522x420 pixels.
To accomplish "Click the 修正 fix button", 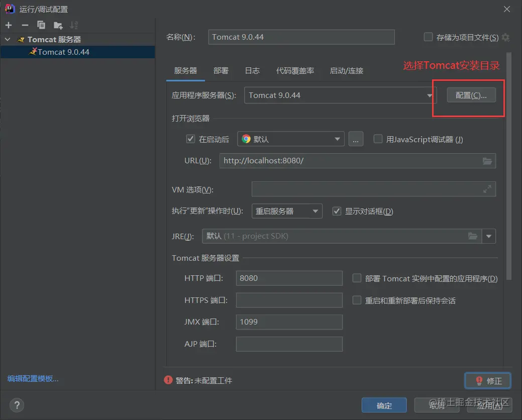I will [x=488, y=381].
